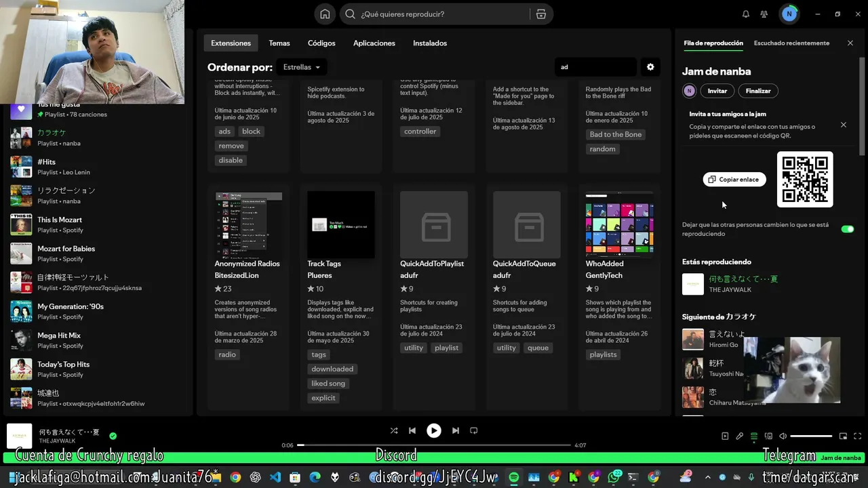Click the 'playlists' tag on WhoAdded

tap(604, 354)
